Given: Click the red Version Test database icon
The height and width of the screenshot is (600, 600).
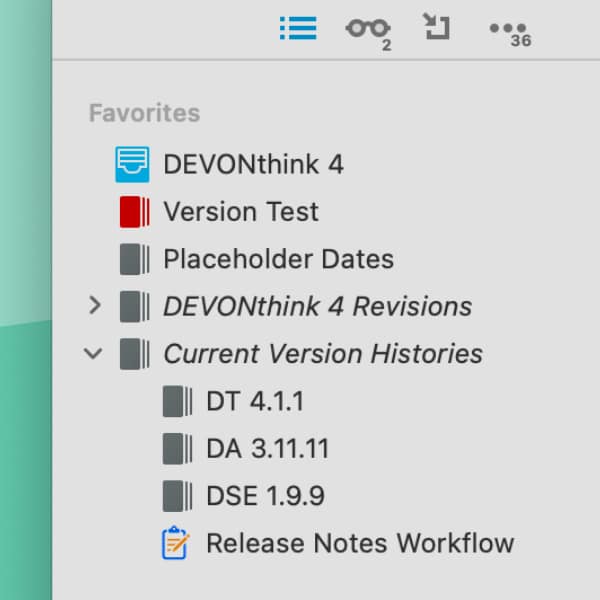Looking at the screenshot, I should (134, 211).
